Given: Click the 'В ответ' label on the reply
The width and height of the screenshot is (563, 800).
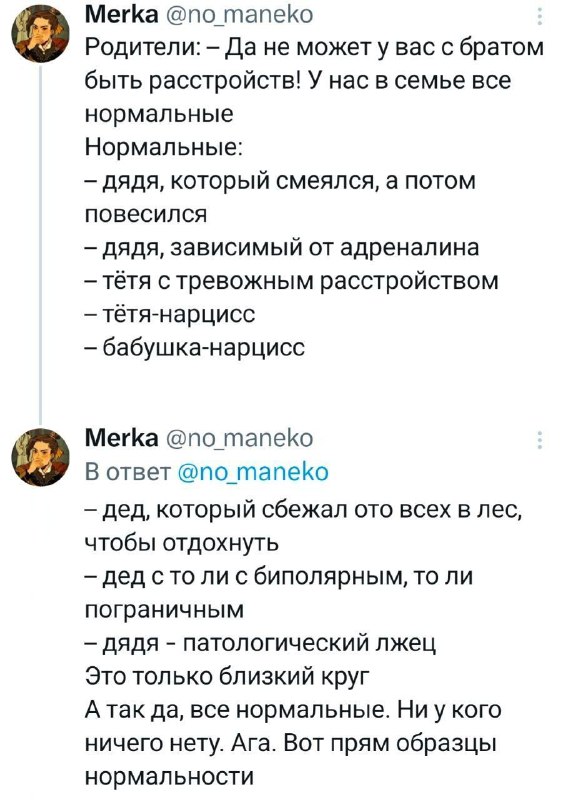Looking at the screenshot, I should (x=128, y=472).
